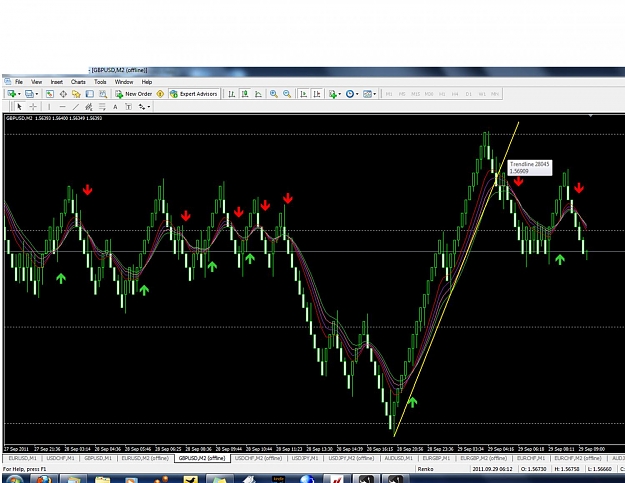The height and width of the screenshot is (483, 625).
Task: Click the terminal icon left of File
Action: (x=7, y=82)
